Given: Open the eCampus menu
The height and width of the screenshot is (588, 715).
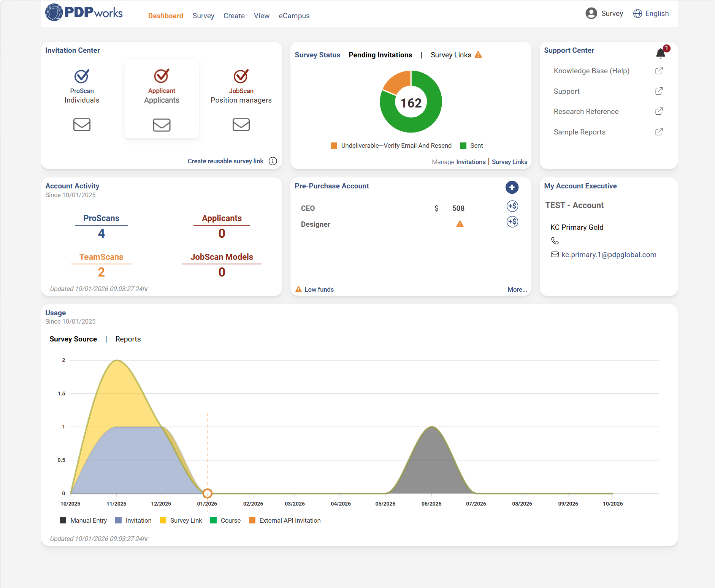Looking at the screenshot, I should tap(294, 16).
